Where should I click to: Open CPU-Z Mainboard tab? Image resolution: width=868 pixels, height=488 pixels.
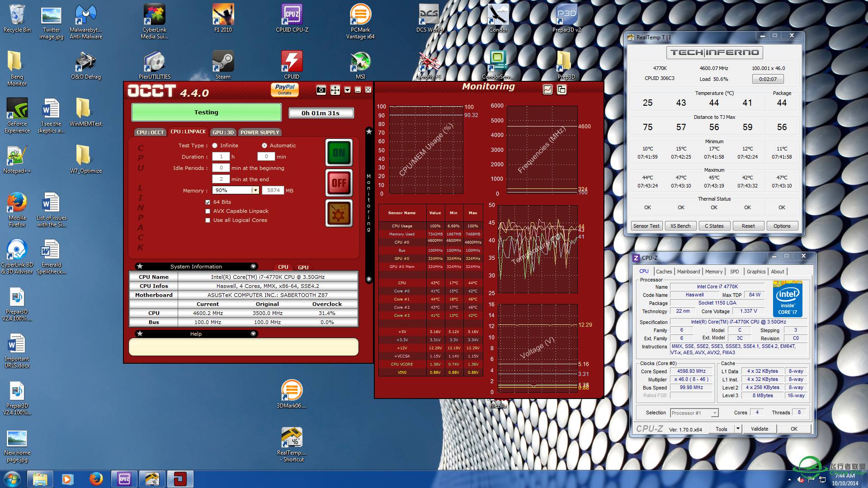point(689,272)
